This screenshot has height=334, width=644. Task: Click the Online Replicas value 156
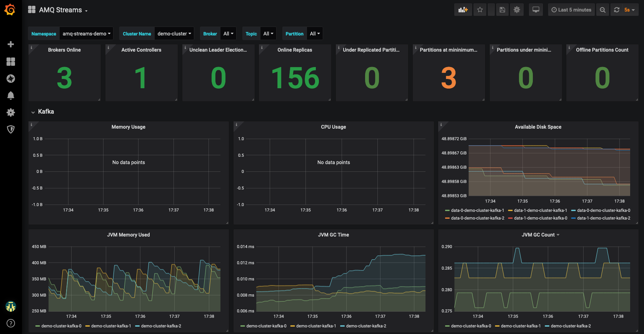(295, 78)
